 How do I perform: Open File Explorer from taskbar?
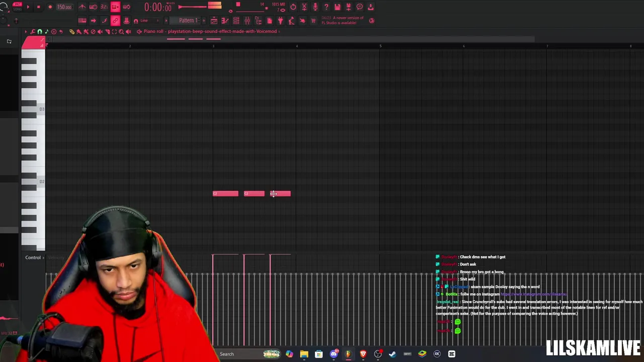(x=304, y=354)
